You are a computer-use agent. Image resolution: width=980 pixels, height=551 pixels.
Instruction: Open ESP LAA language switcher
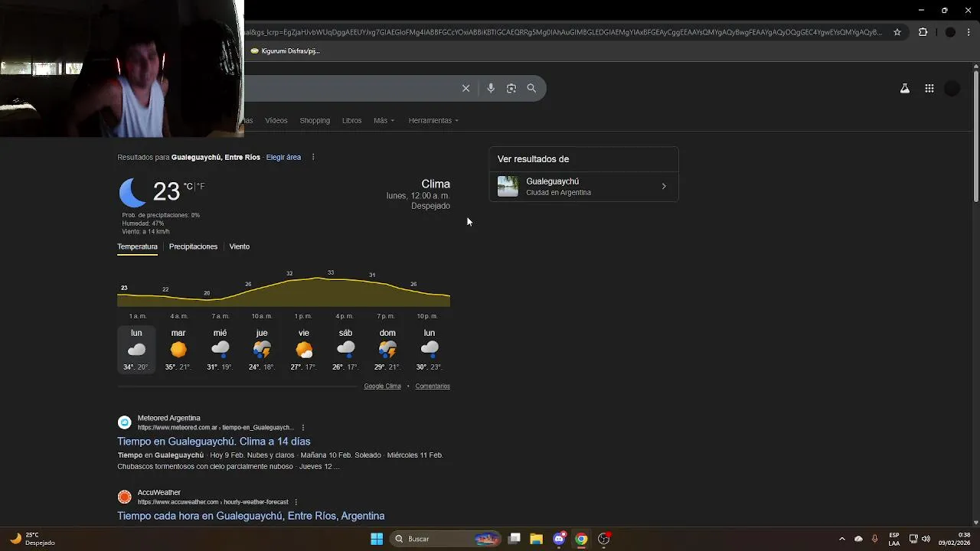pyautogui.click(x=894, y=539)
